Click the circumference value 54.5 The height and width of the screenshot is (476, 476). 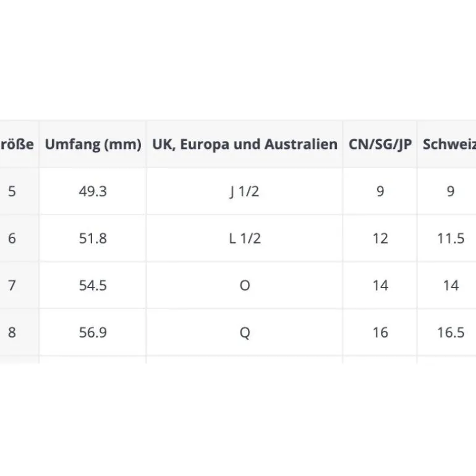coord(93,286)
